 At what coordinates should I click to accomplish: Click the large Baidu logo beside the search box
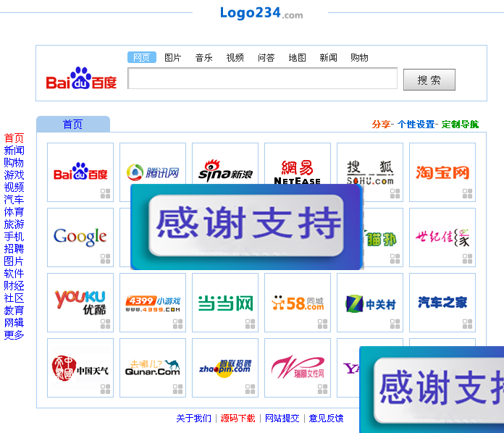tap(81, 78)
